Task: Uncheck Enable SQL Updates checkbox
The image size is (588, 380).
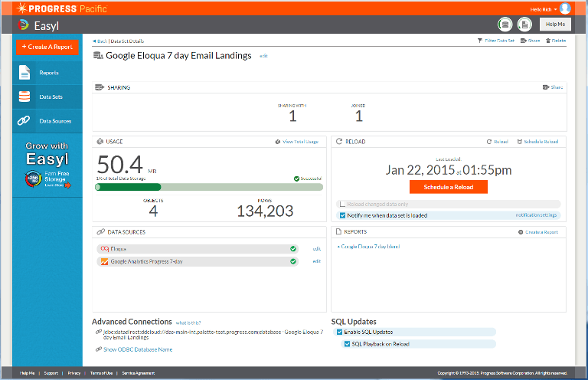Action: click(339, 332)
